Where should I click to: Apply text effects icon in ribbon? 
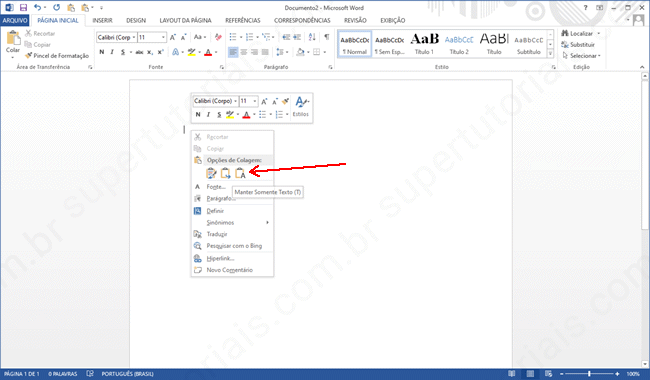pyautogui.click(x=175, y=52)
